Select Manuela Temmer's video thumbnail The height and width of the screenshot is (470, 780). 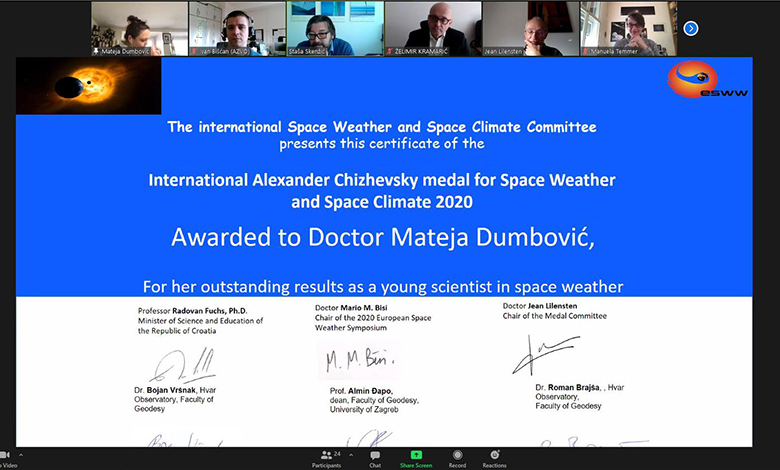[x=629, y=28]
